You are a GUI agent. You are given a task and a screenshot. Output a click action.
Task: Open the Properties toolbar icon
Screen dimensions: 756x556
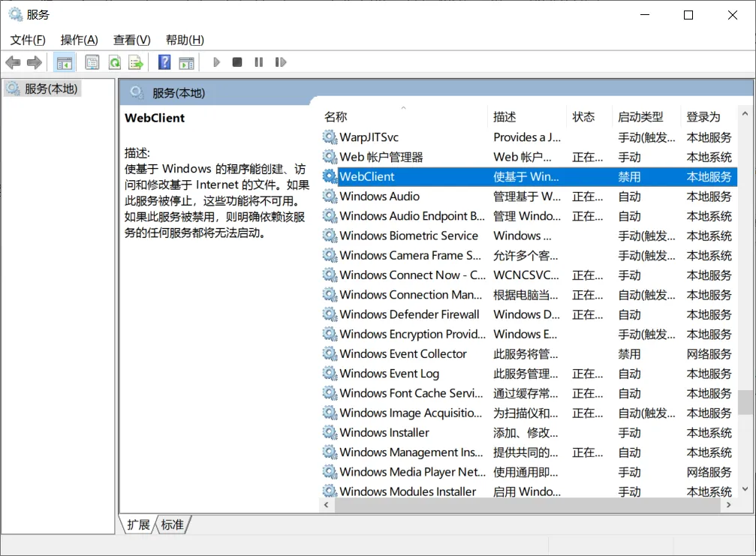click(x=92, y=62)
